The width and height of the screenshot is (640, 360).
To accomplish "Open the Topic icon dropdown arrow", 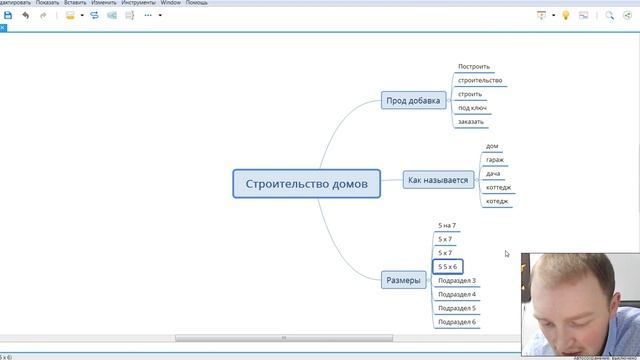I will pos(82,16).
